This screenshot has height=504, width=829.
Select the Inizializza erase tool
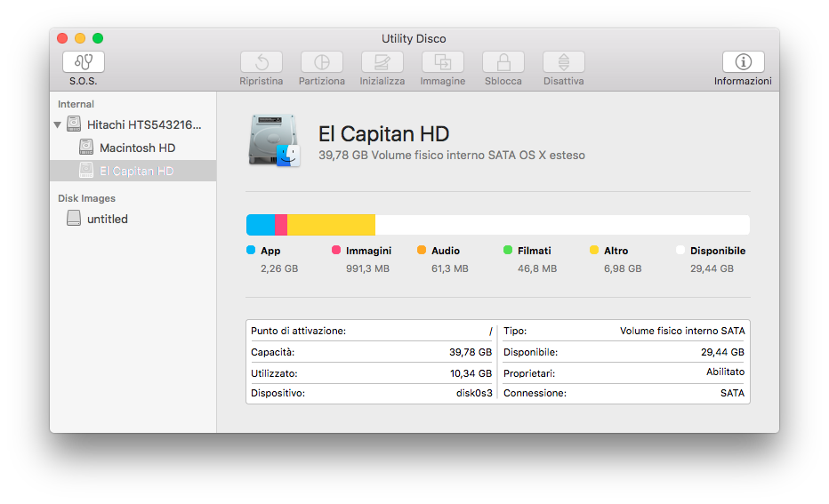[x=382, y=62]
